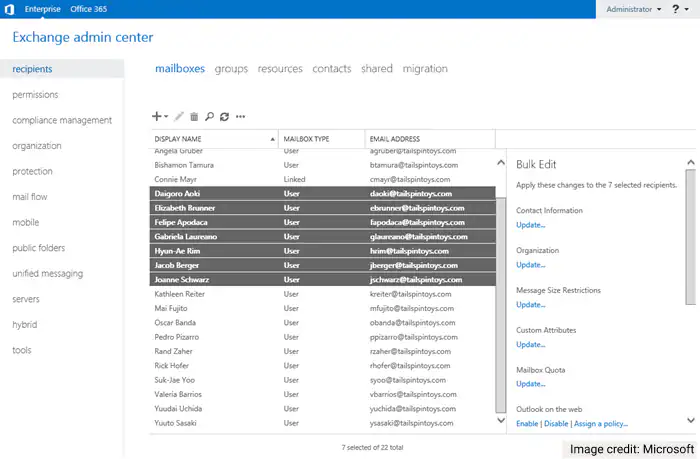Open the more options ellipsis menu
The width and height of the screenshot is (700, 459).
pos(241,117)
